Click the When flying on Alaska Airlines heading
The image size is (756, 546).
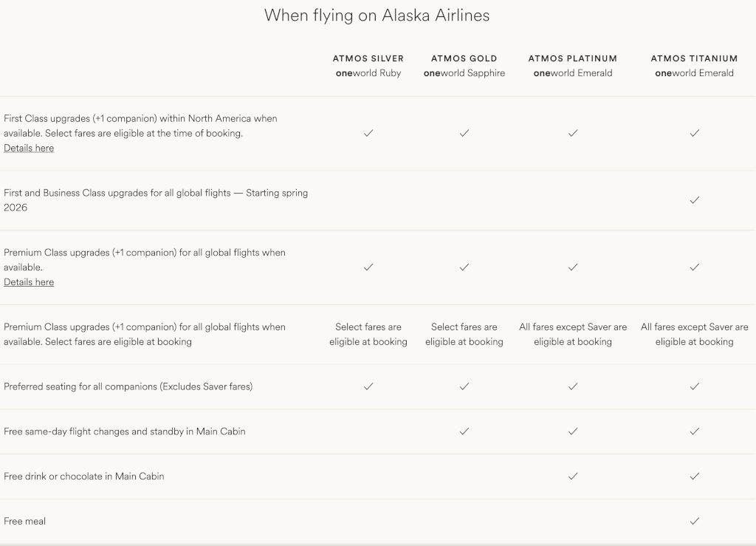(x=377, y=16)
